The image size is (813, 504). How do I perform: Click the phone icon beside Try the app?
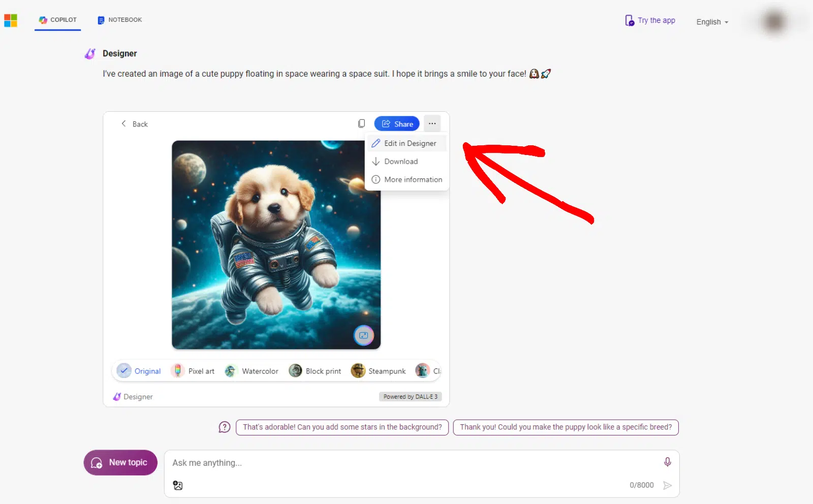click(x=630, y=20)
